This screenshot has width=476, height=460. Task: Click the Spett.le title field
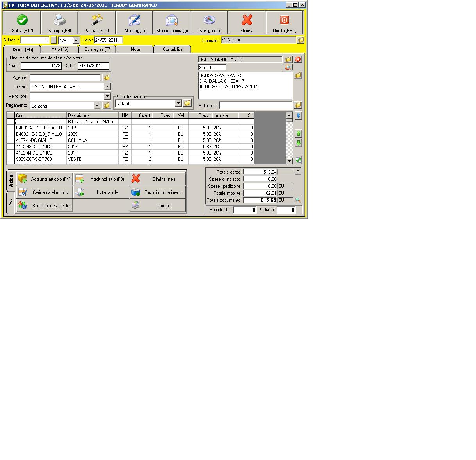212,68
